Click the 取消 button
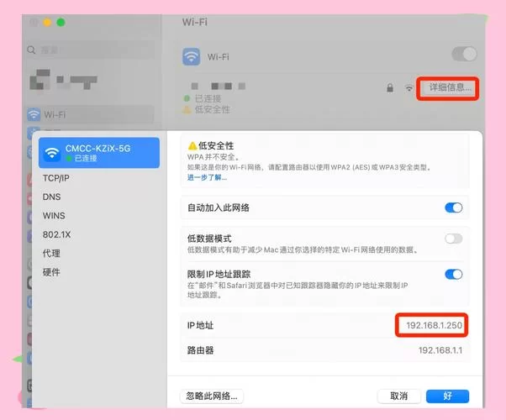 point(399,396)
